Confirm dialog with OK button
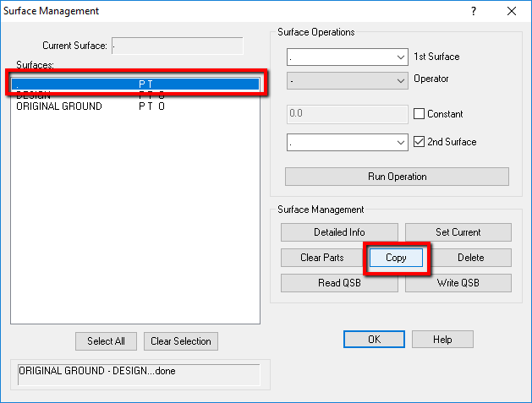This screenshot has width=532, height=403. pos(374,339)
